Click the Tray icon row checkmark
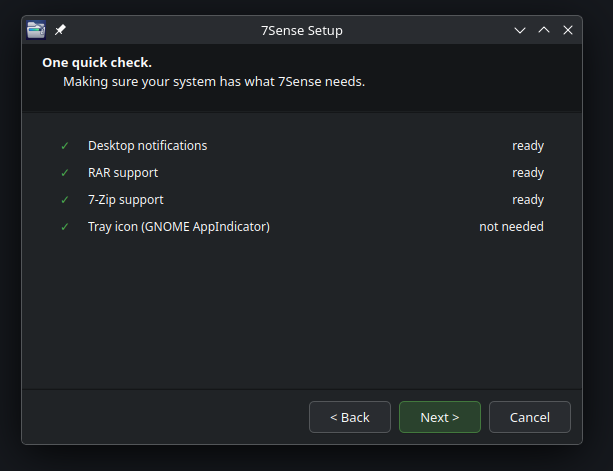 [65, 227]
